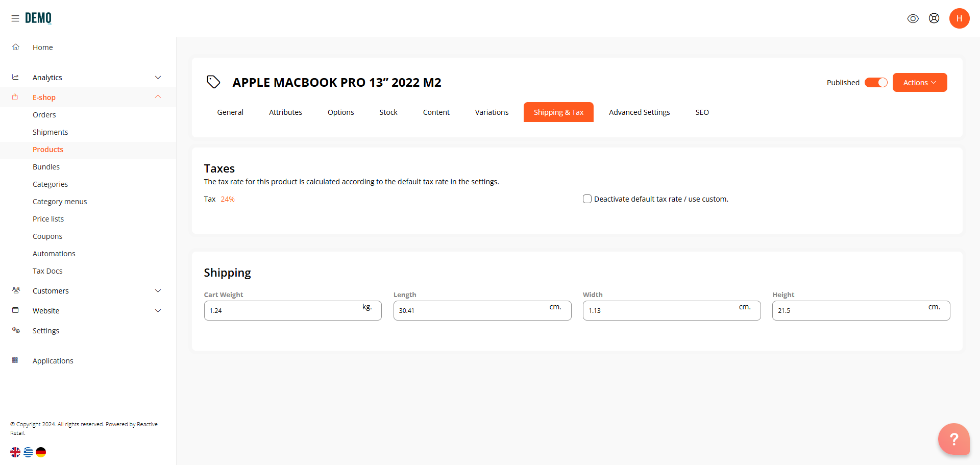980x465 pixels.
Task: Open the Actions dropdown button
Action: click(x=920, y=83)
